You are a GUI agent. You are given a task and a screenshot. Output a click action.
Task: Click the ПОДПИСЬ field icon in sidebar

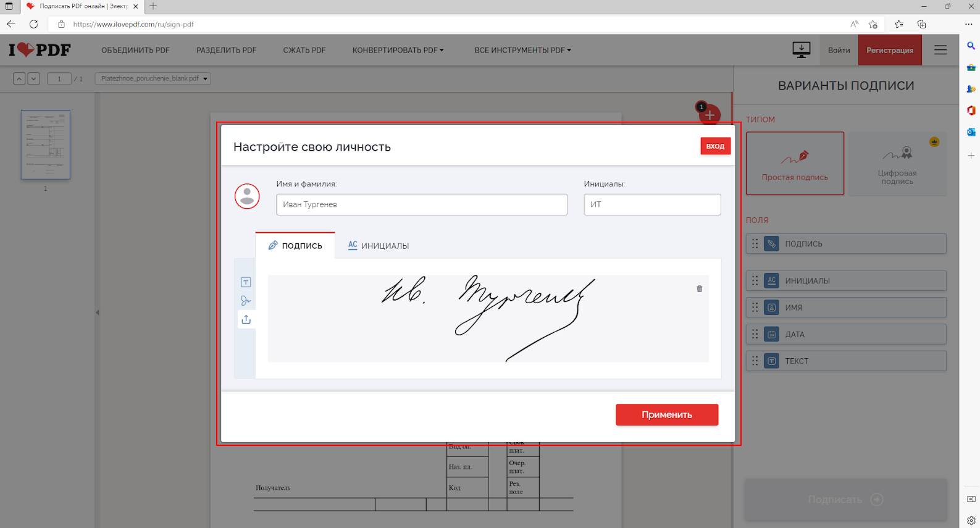pos(771,244)
